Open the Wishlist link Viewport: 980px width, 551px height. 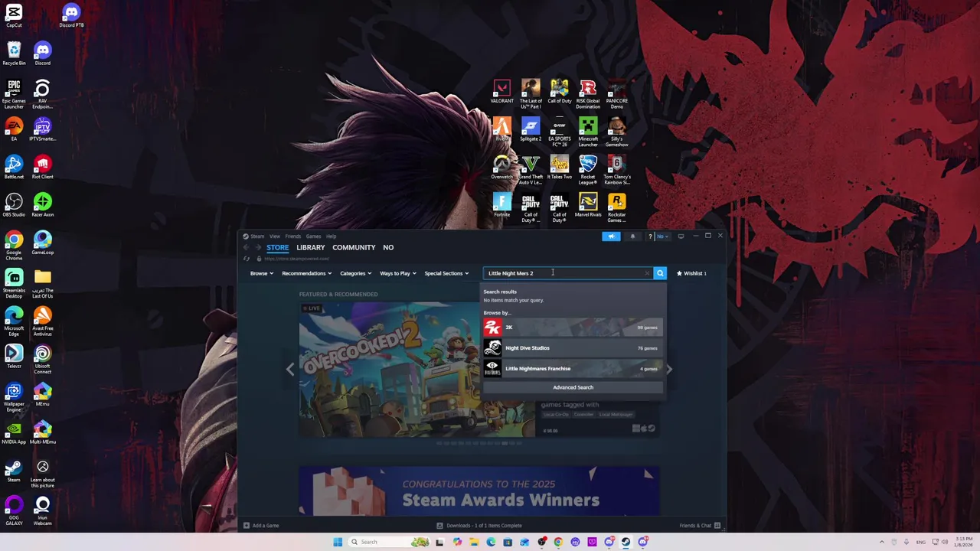[691, 273]
